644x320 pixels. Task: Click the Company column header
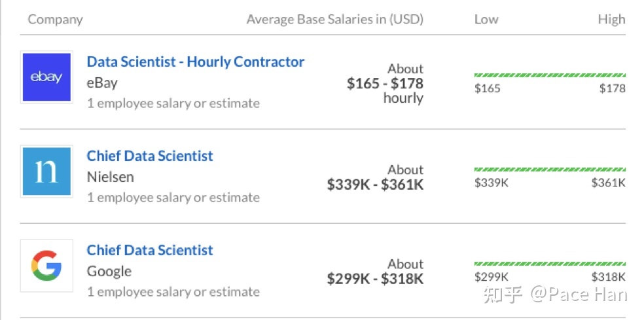tap(56, 20)
